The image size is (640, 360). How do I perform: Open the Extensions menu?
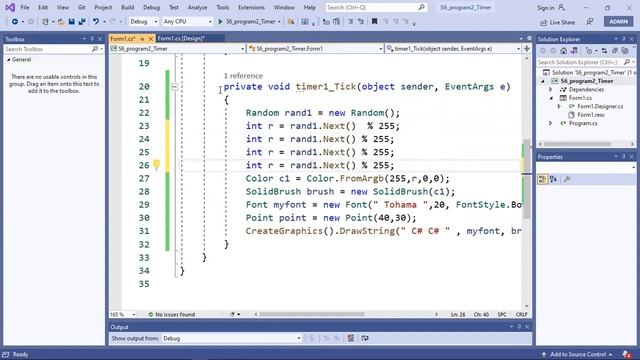tap(251, 7)
